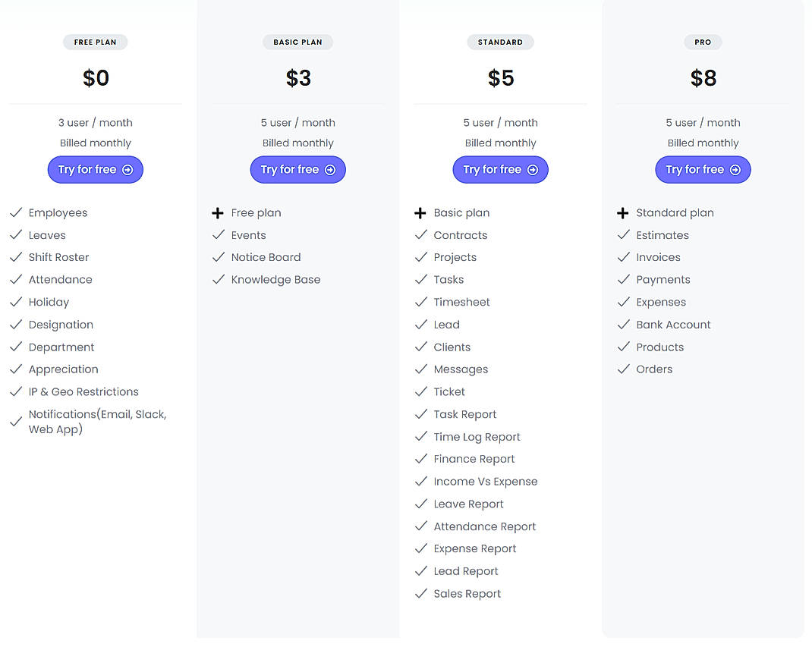The image size is (812, 647).
Task: Click the Notifications feature entry
Action: [97, 422]
